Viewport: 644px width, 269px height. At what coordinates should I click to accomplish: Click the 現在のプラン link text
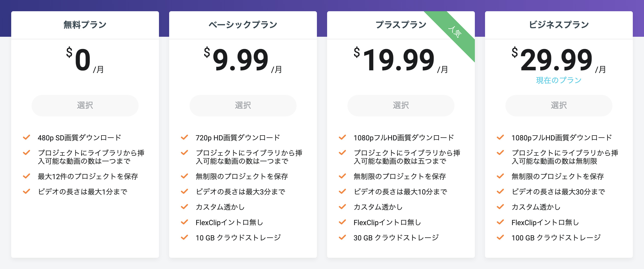click(x=559, y=80)
